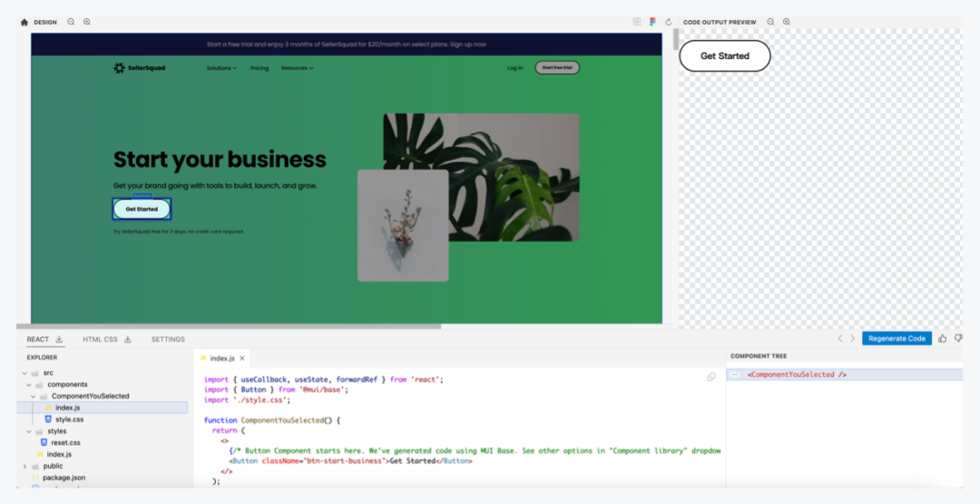
Task: Click the '@mui/base' import line
Action: (276, 390)
